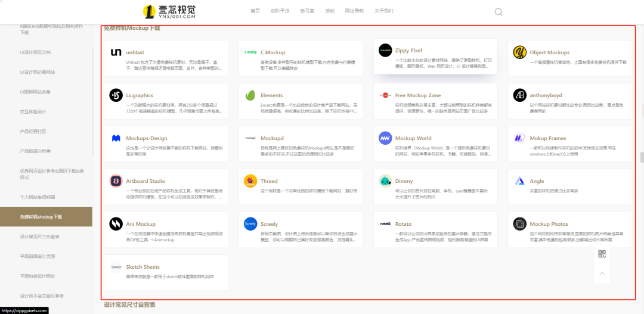
Task: Click the Dimmy card description text
Action: (441, 194)
